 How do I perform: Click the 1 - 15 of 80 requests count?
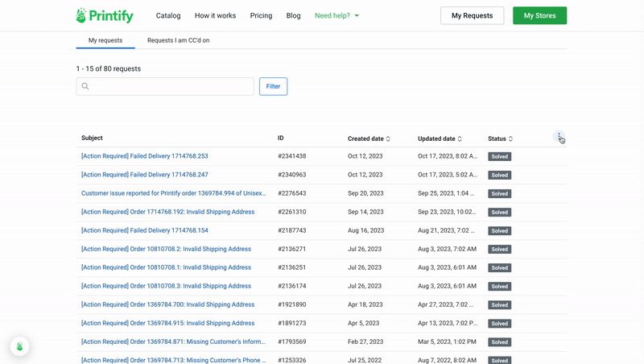pyautogui.click(x=109, y=68)
